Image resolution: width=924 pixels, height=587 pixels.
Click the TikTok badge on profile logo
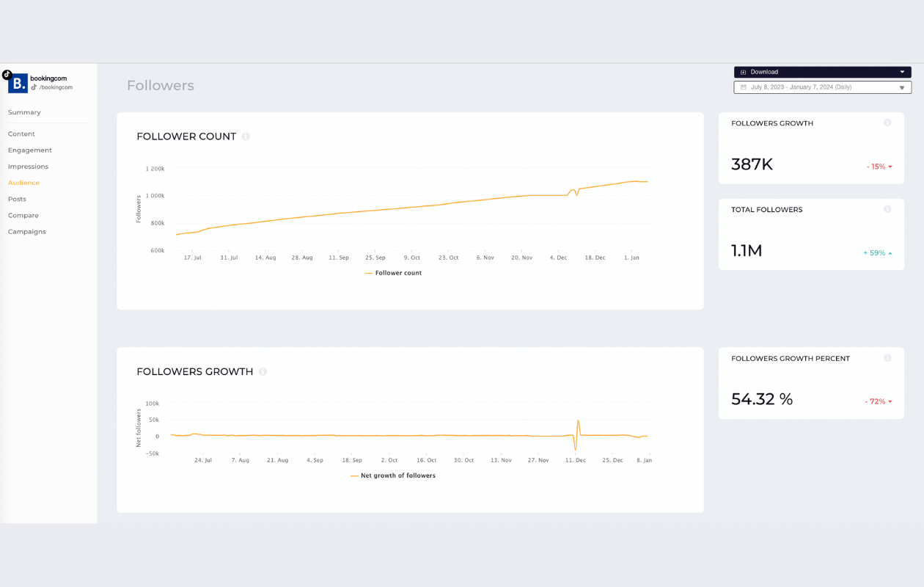point(7,74)
